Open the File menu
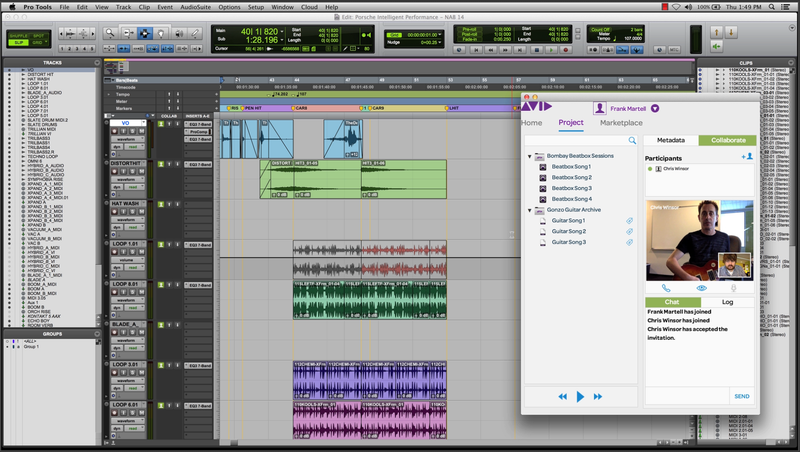The height and width of the screenshot is (452, 800). pyautogui.click(x=64, y=7)
